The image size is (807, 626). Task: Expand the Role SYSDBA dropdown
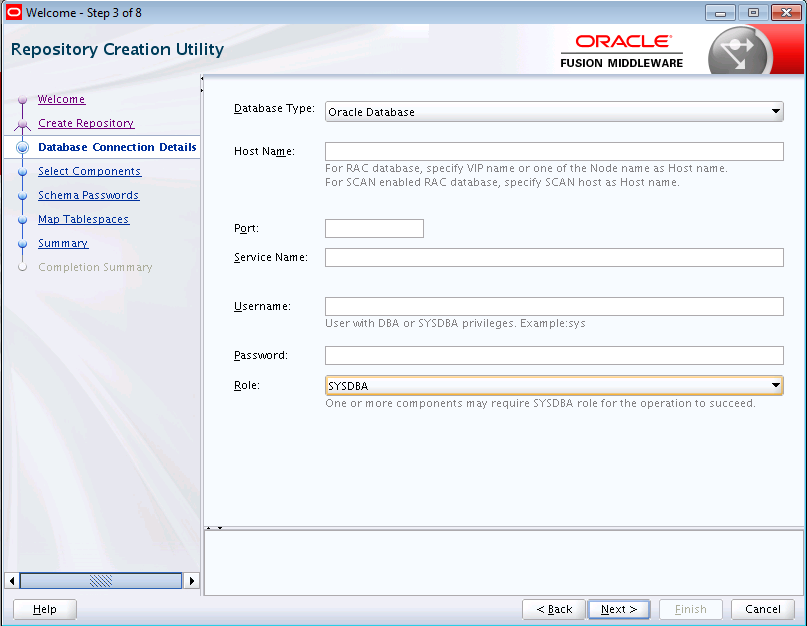pyautogui.click(x=554, y=386)
